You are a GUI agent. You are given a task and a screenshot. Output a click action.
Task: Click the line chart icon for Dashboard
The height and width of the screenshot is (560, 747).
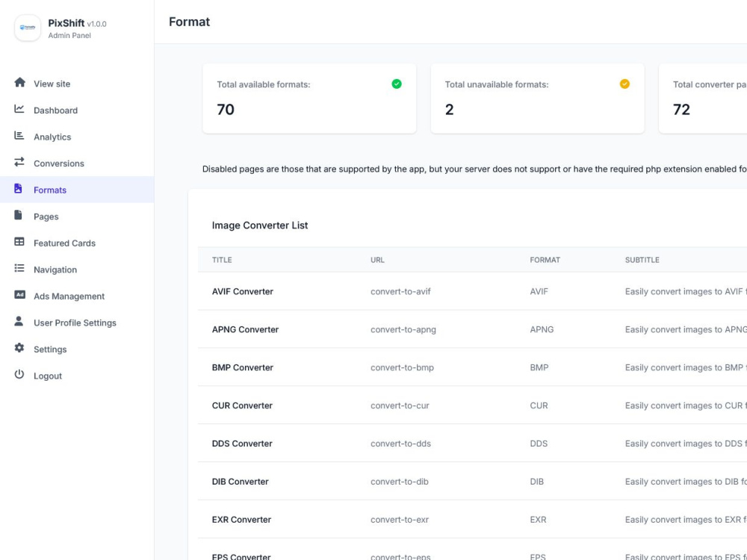coord(19,109)
